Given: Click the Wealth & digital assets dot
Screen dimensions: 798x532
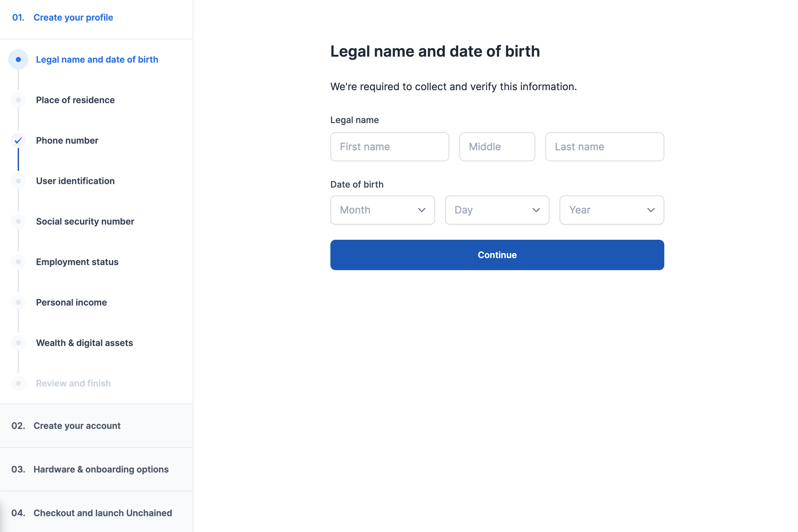Looking at the screenshot, I should coord(18,343).
